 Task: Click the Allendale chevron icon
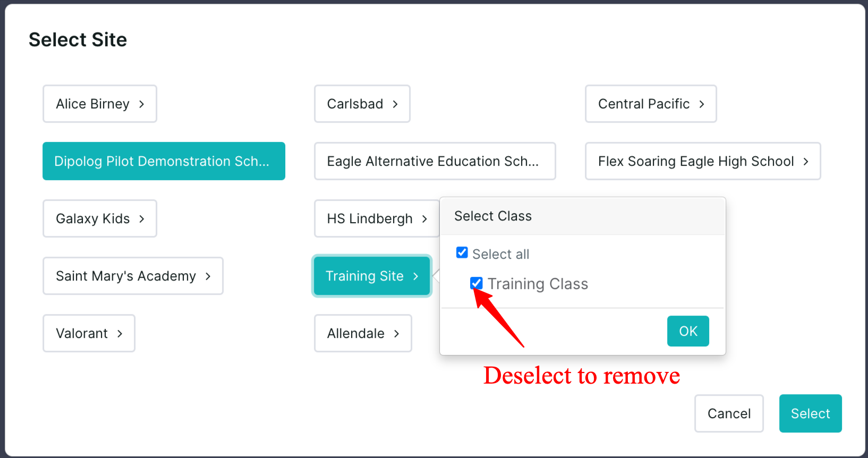coord(397,334)
